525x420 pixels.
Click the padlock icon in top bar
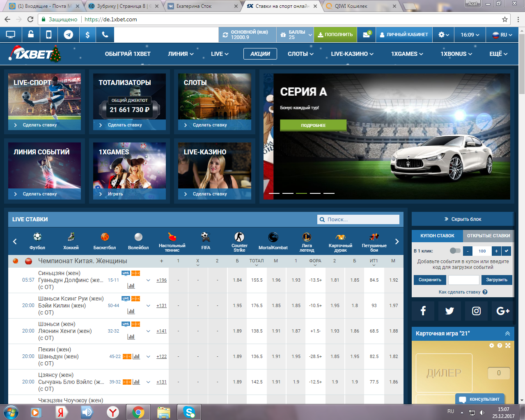click(x=31, y=34)
